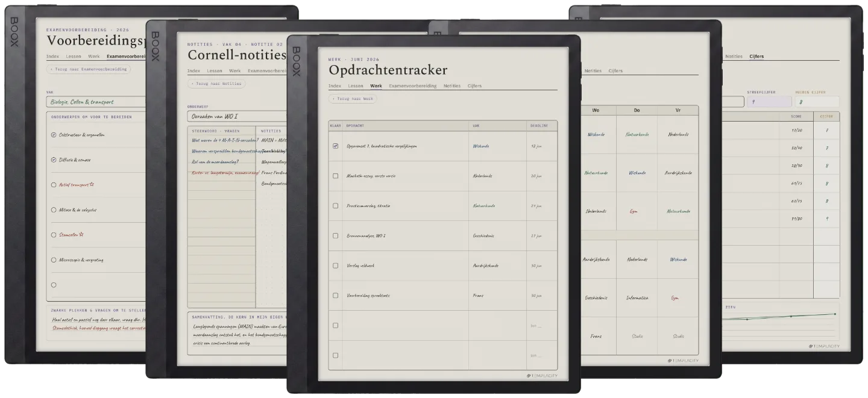This screenshot has height=398, width=868.
Task: Click the Vak field with Biologie, Cellen & transport
Action: pyautogui.click(x=96, y=102)
